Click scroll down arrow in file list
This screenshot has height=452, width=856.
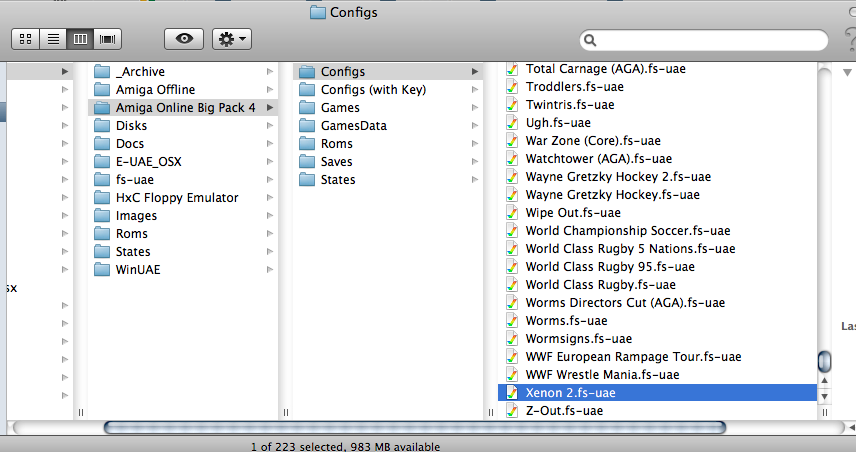(825, 396)
